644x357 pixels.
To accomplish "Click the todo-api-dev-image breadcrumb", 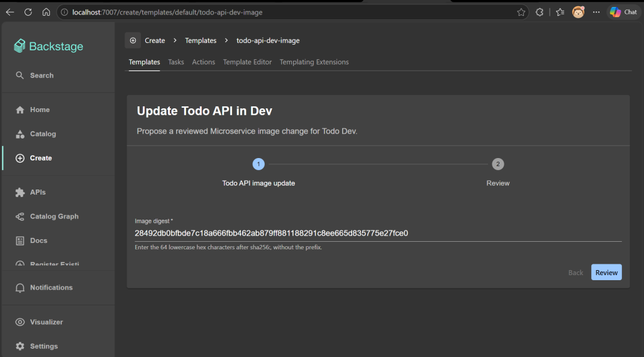I will click(268, 40).
